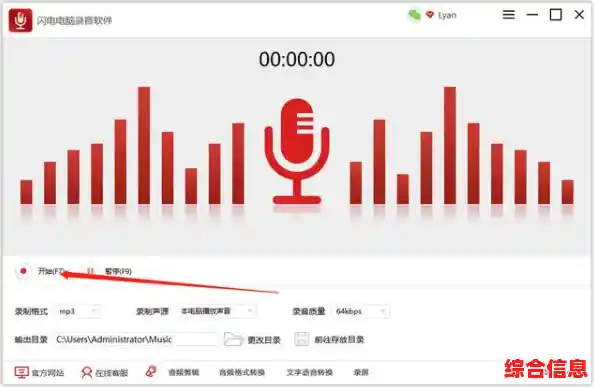Click the monitor icon for official website
Screen dimensions: 594x387
(x=22, y=372)
